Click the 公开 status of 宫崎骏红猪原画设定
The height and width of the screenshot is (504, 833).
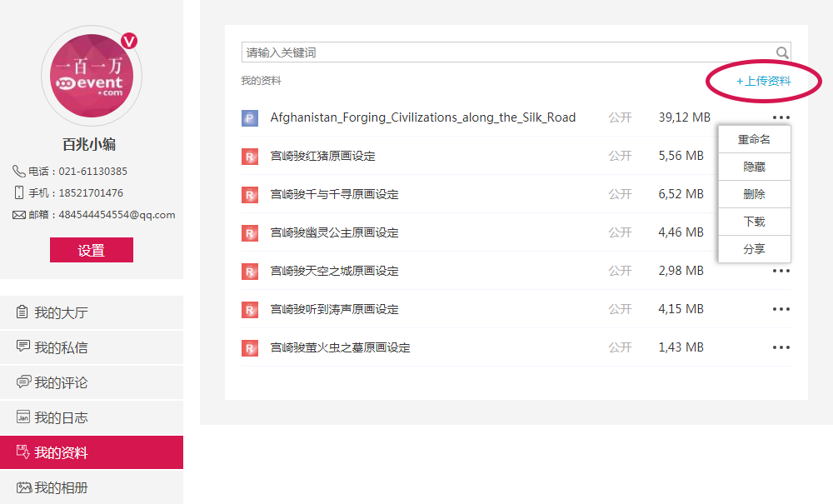pyautogui.click(x=620, y=156)
